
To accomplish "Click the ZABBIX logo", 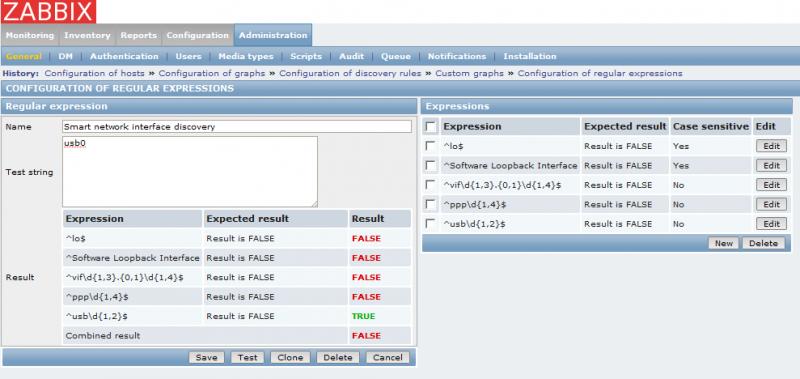I will pyautogui.click(x=48, y=12).
